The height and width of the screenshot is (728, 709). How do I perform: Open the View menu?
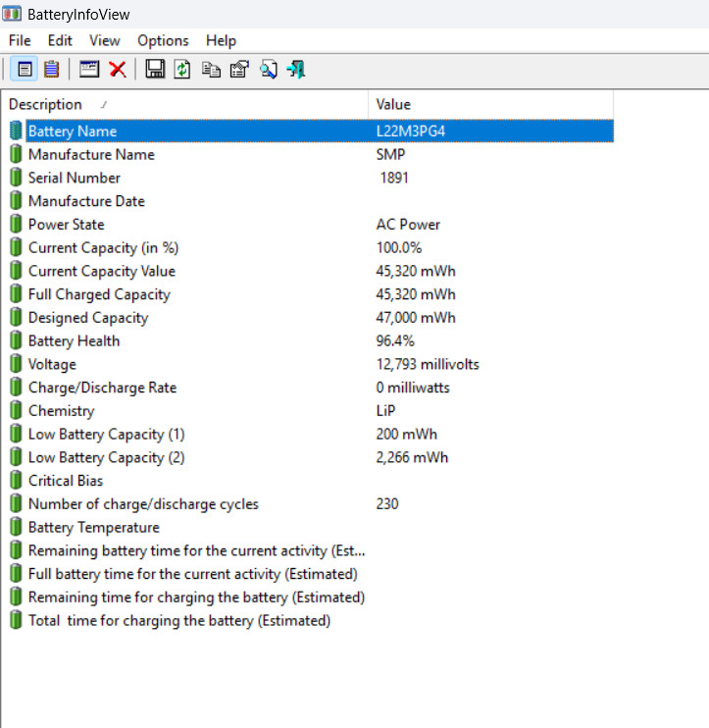point(104,41)
